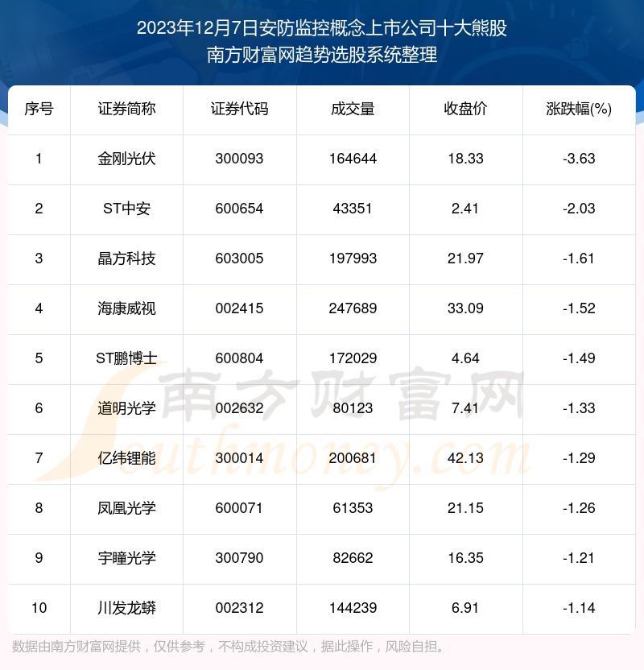Click stock code 002415

240,308
